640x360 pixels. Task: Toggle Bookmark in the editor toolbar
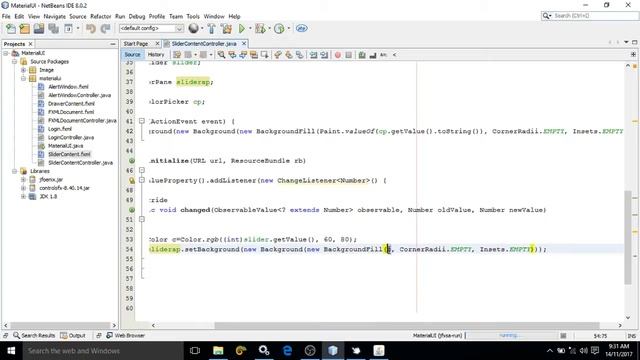click(300, 55)
